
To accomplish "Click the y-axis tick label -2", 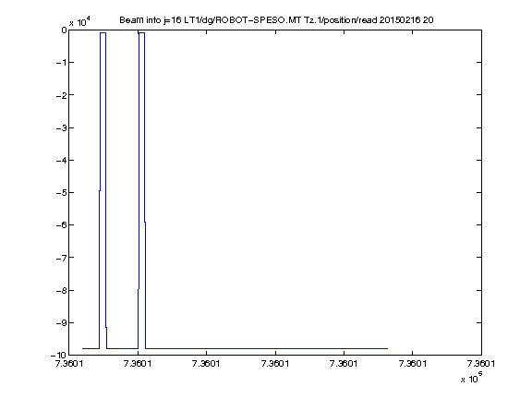I will 61,95.
